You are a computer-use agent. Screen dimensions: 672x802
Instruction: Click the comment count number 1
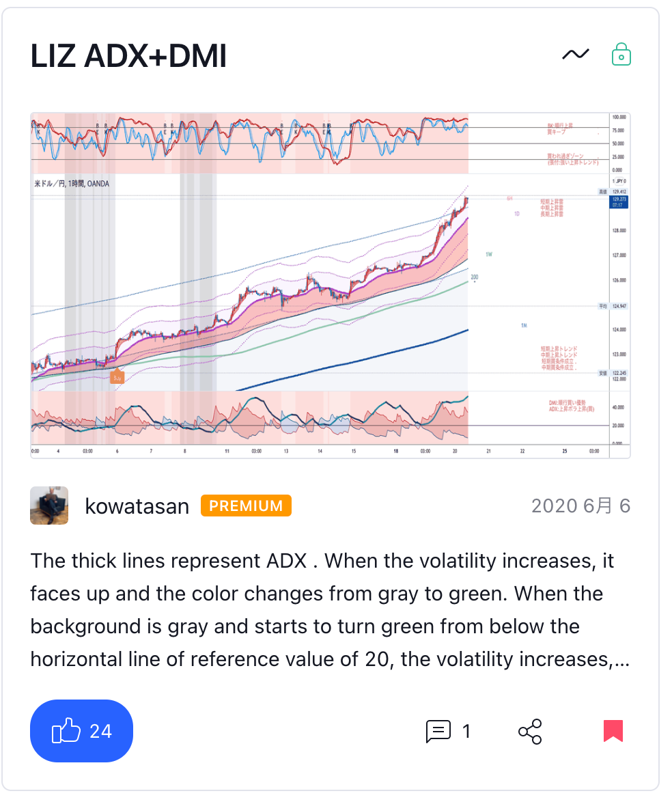(466, 731)
